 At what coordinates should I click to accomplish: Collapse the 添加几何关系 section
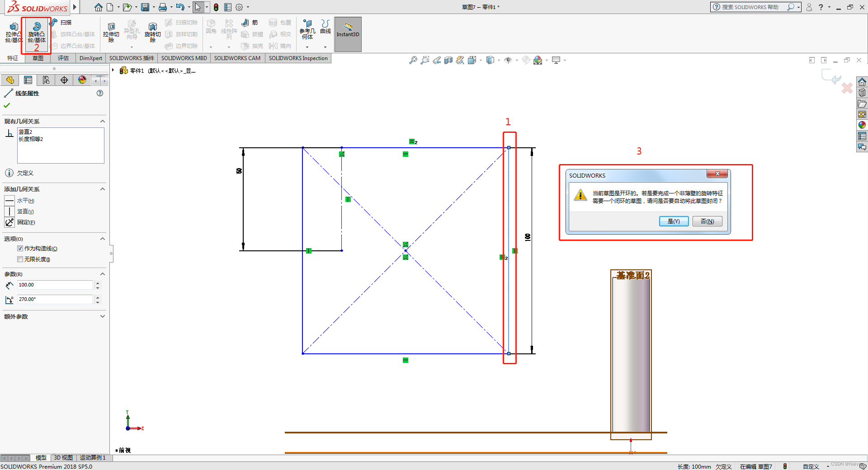coord(103,189)
